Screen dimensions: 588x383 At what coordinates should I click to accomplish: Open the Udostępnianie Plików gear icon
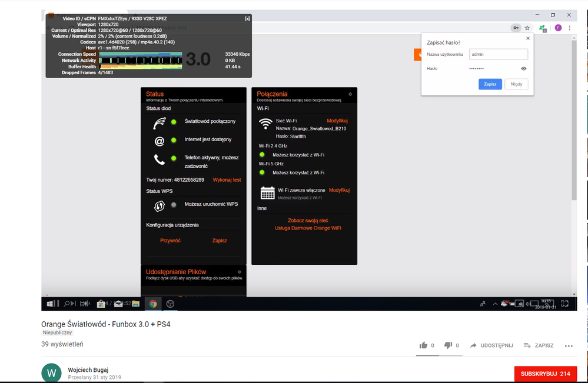(x=239, y=272)
